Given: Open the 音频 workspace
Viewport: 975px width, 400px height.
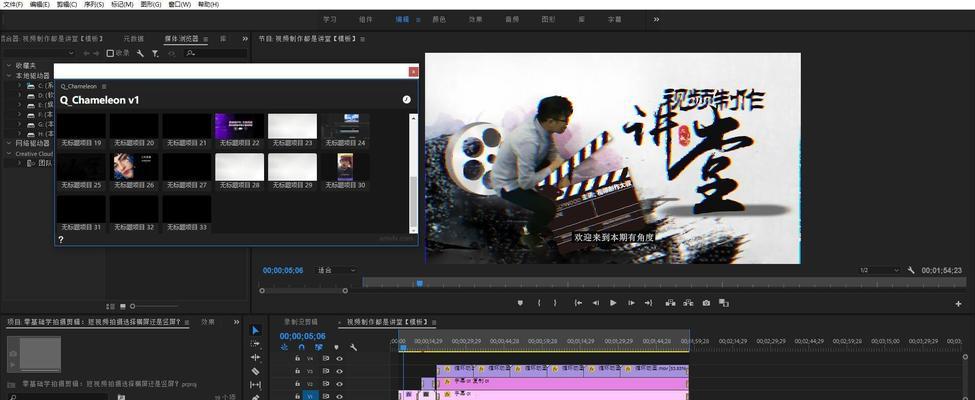Looking at the screenshot, I should 512,20.
